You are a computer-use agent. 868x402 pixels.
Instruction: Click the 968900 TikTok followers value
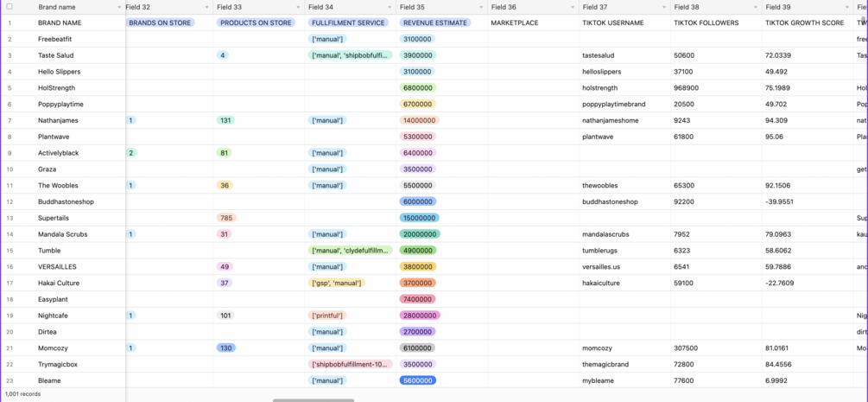(686, 87)
